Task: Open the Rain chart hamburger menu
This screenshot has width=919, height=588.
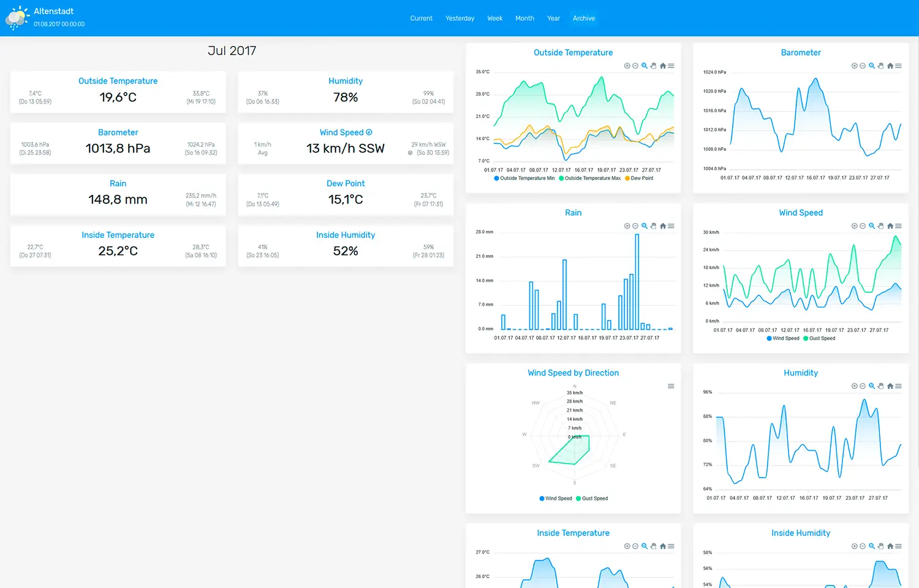Action: pyautogui.click(x=671, y=226)
